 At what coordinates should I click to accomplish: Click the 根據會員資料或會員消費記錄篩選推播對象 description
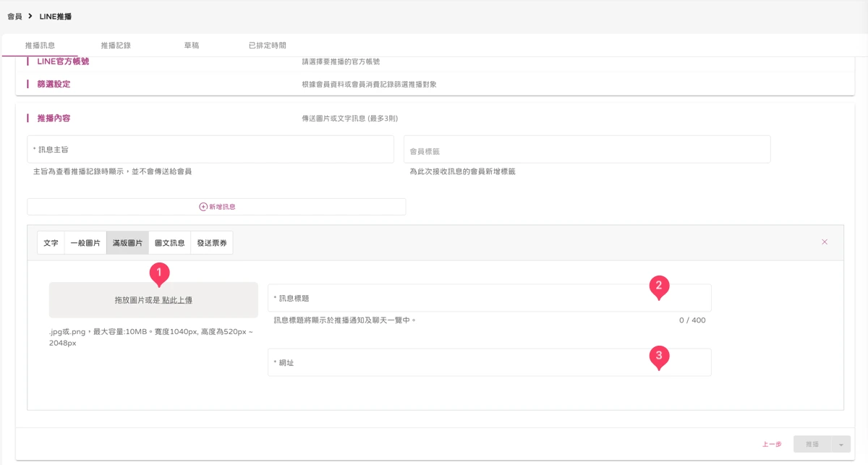[370, 84]
